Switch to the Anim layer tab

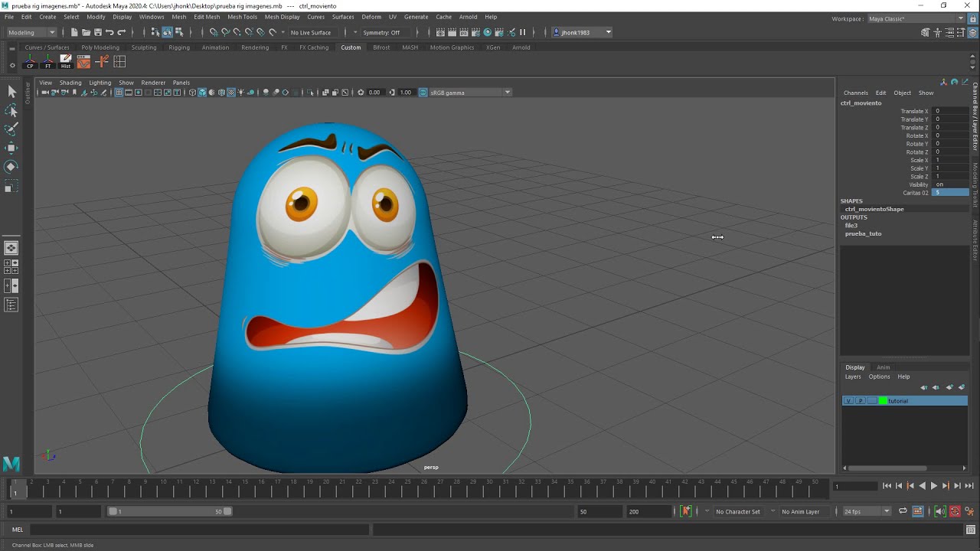tap(883, 367)
